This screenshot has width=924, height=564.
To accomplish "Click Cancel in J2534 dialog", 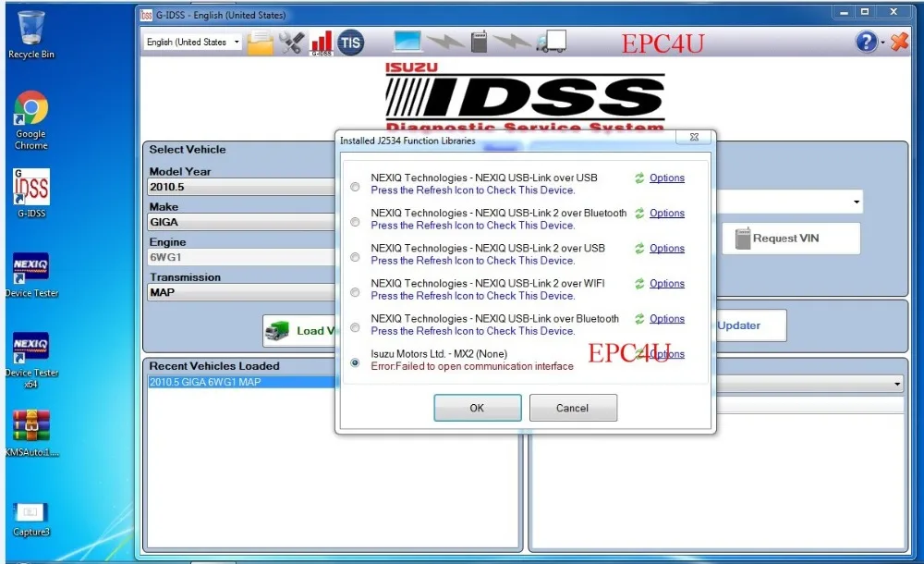I will pyautogui.click(x=573, y=408).
